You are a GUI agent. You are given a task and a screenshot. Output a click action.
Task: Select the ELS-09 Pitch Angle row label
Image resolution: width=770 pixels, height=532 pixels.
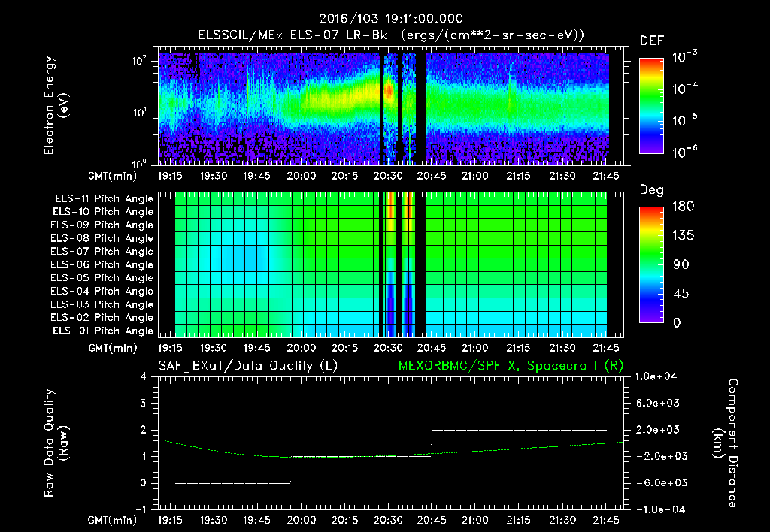(x=102, y=225)
